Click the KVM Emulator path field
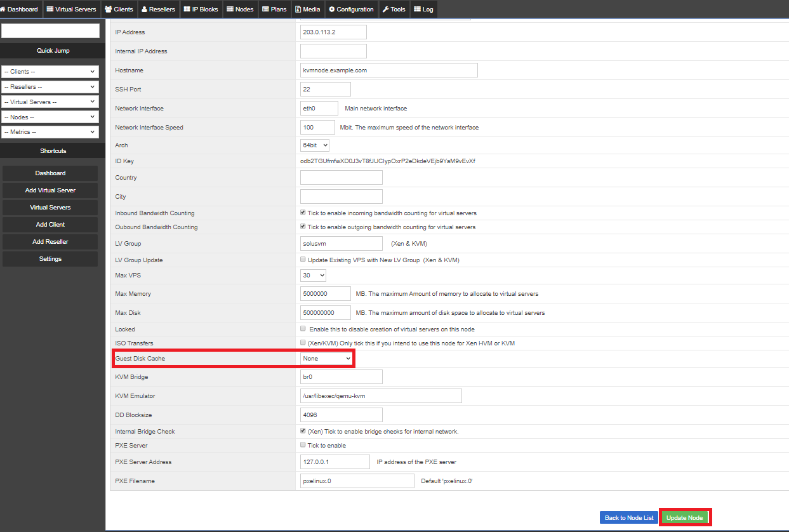The image size is (789, 532). (381, 396)
